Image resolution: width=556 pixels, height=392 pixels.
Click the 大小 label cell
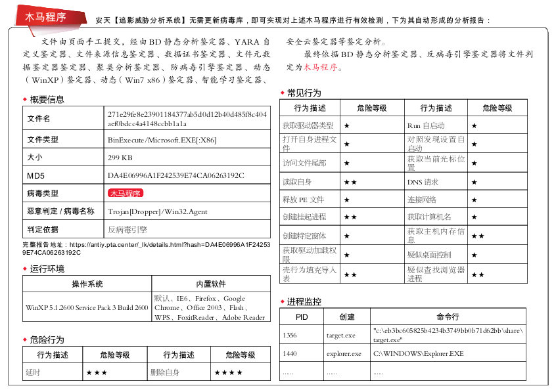(63, 158)
